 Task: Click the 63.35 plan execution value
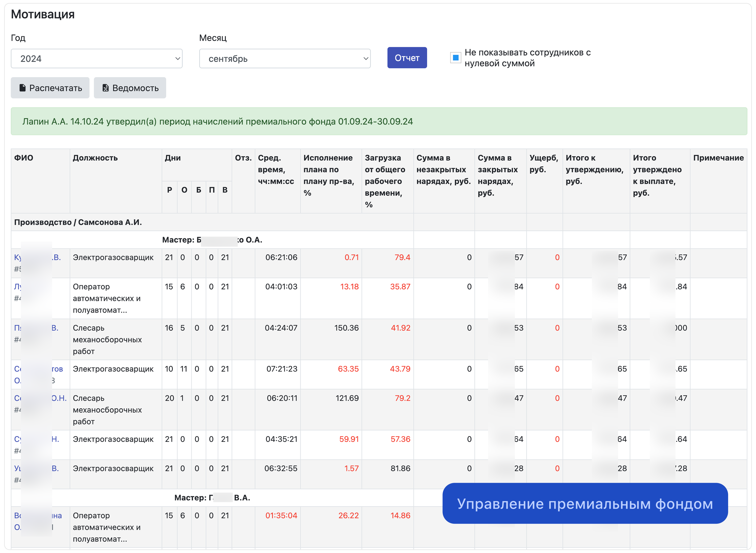coord(348,369)
